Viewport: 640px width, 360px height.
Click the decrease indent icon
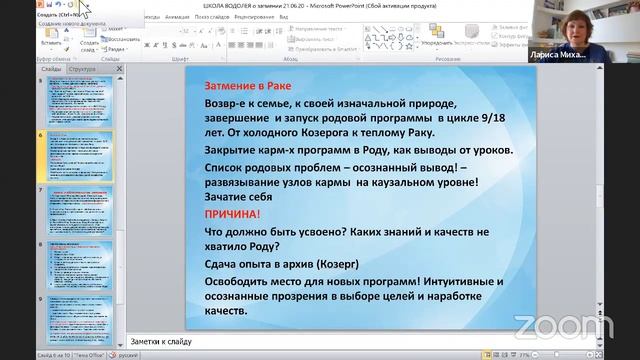pyautogui.click(x=260, y=31)
